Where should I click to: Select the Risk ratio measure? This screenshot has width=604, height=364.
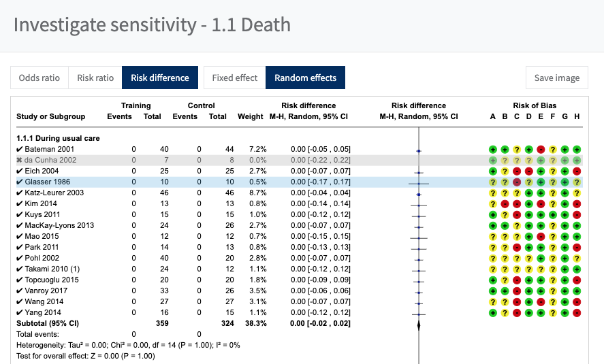point(95,78)
